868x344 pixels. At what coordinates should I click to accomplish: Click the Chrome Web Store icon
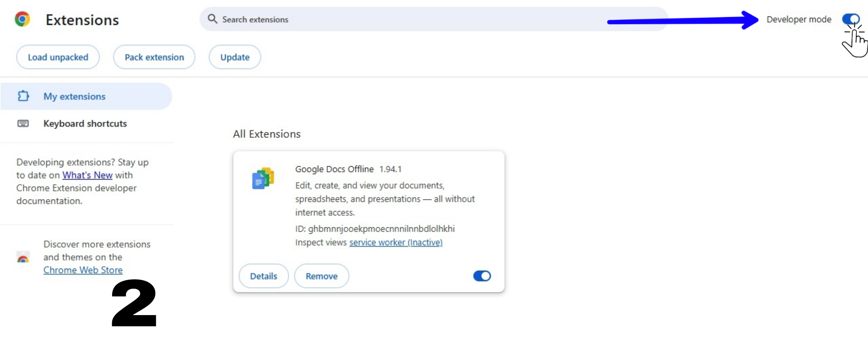click(23, 257)
